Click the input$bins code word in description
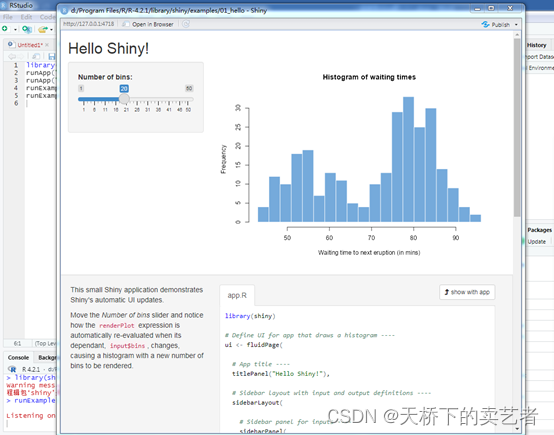554x435 pixels. (127, 346)
